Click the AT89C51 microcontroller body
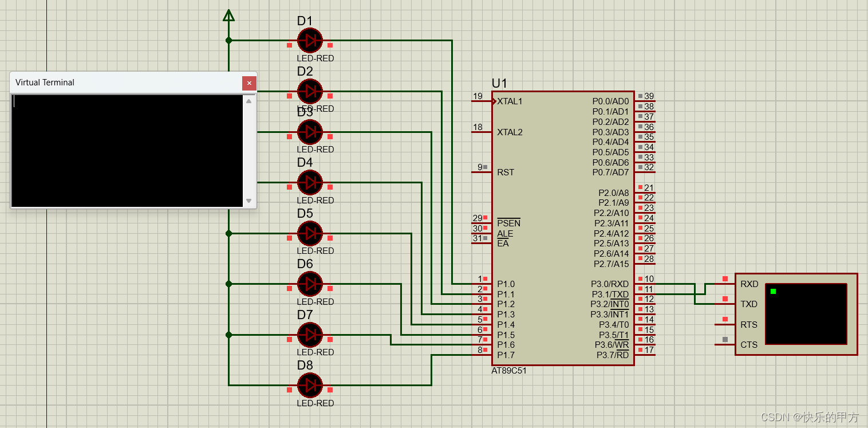 pyautogui.click(x=563, y=228)
